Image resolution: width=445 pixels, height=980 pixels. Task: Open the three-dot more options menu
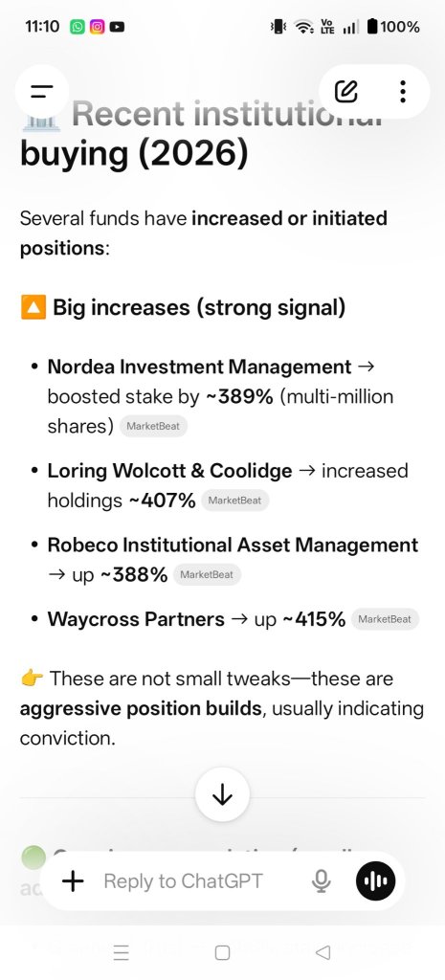pyautogui.click(x=403, y=91)
